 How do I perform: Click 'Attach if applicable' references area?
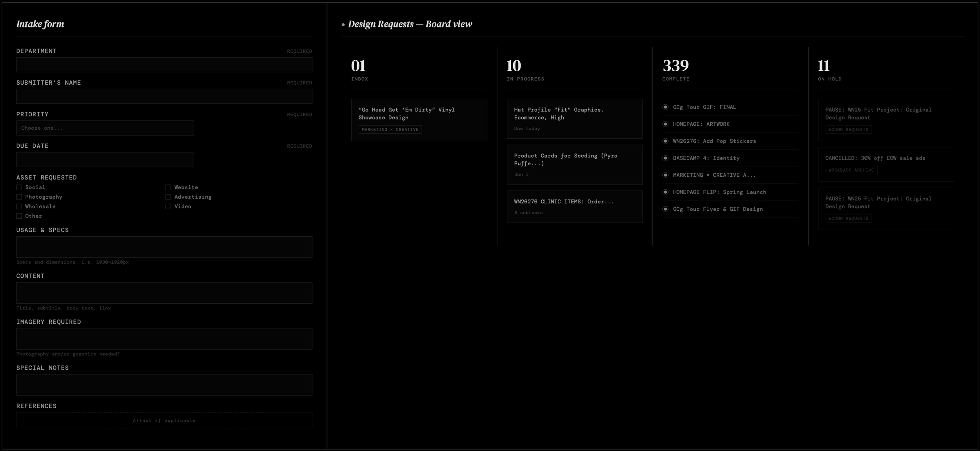164,420
